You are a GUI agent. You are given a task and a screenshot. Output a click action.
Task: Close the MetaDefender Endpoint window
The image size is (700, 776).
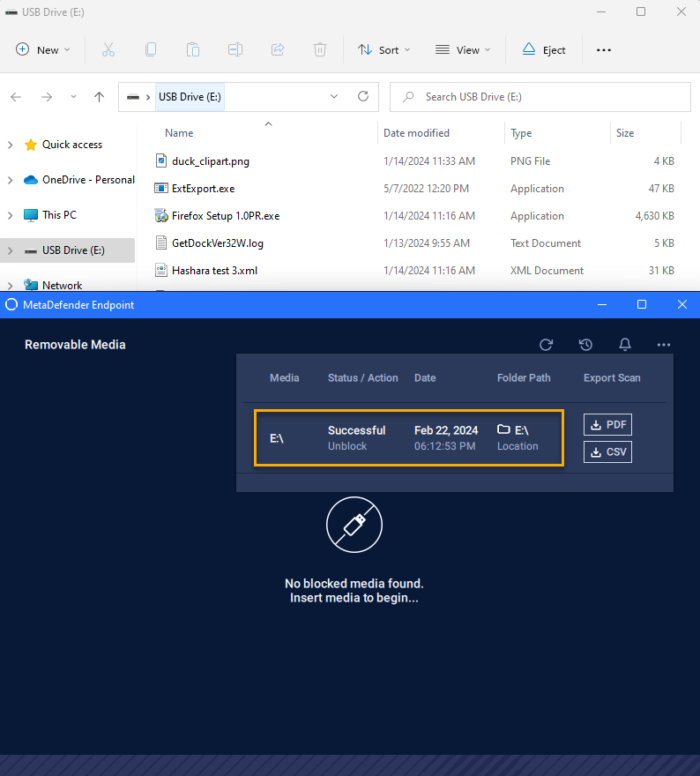tap(682, 305)
